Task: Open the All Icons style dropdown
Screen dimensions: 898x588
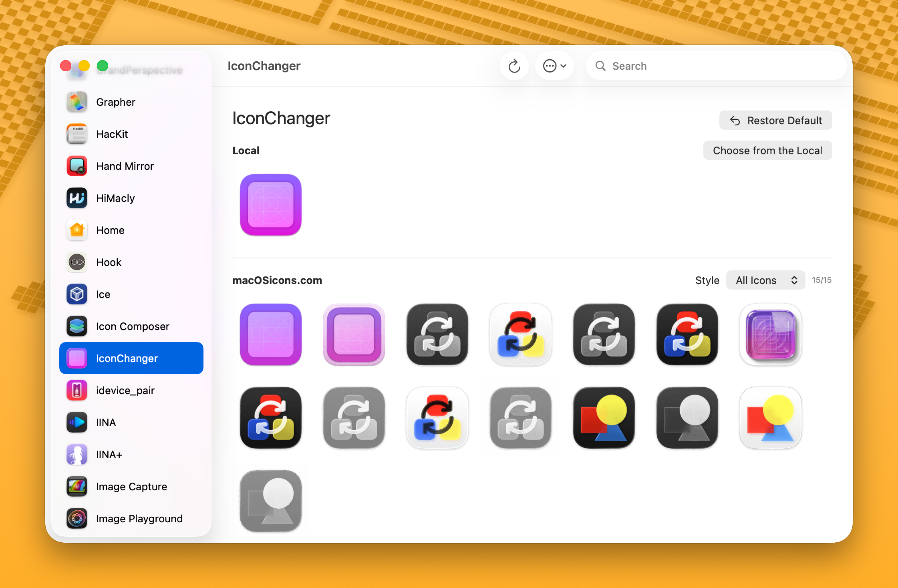Action: pyautogui.click(x=765, y=280)
